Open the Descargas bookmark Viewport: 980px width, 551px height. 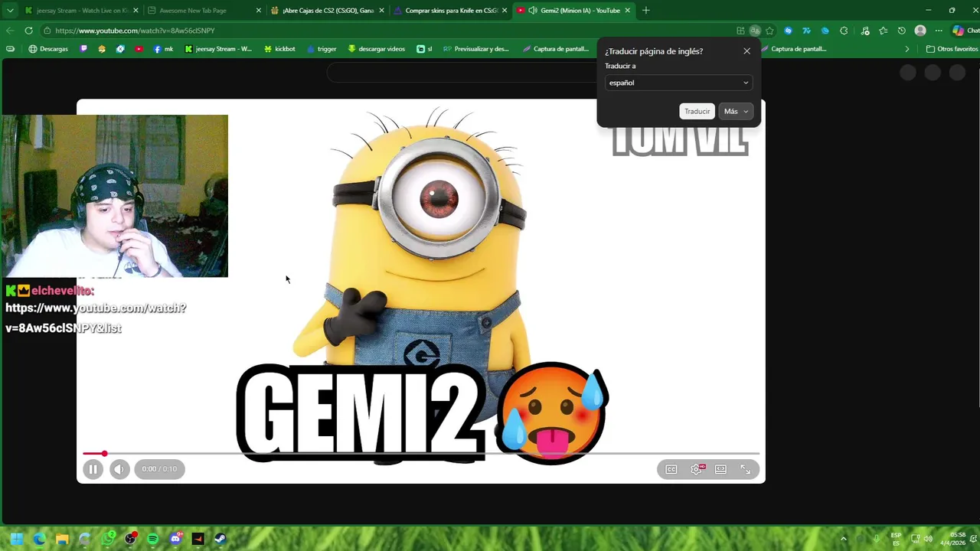point(48,49)
